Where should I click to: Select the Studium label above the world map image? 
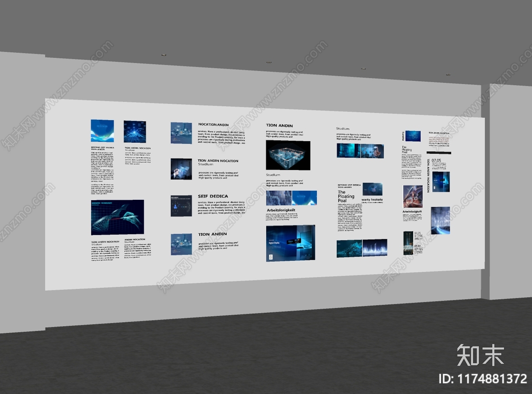click(343, 128)
